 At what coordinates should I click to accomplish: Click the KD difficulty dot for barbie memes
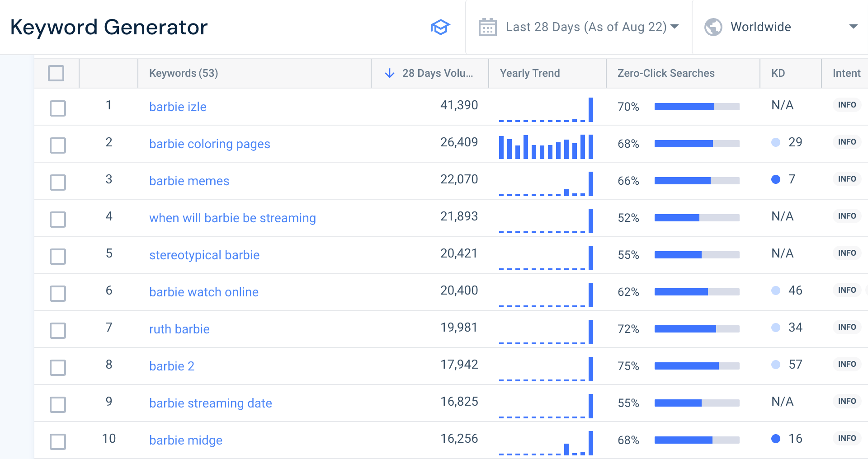[776, 179]
